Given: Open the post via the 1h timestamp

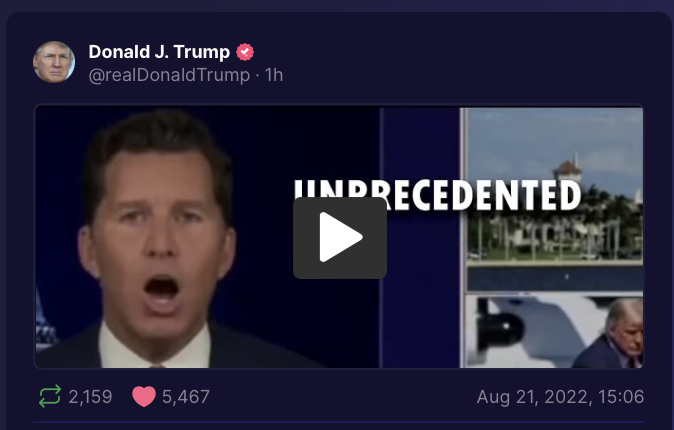Looking at the screenshot, I should coord(274,75).
